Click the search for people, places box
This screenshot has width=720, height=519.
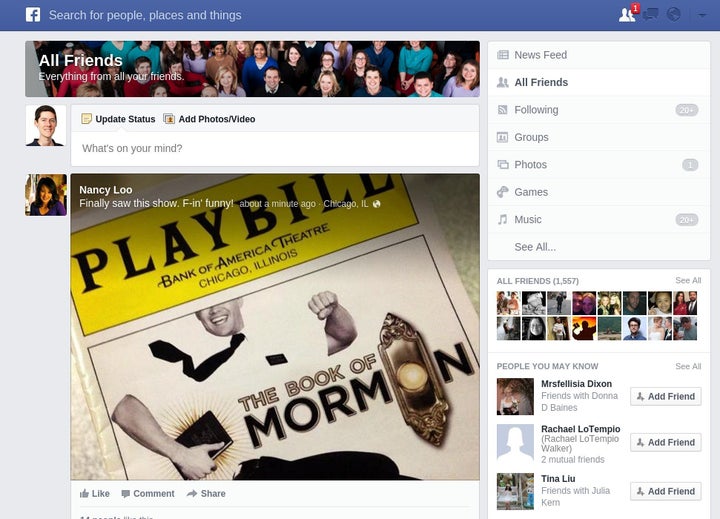click(145, 15)
